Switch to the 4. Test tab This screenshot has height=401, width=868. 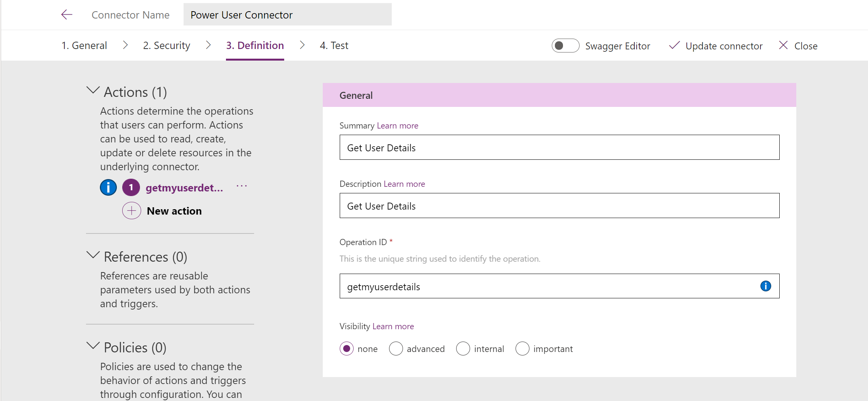coord(334,46)
